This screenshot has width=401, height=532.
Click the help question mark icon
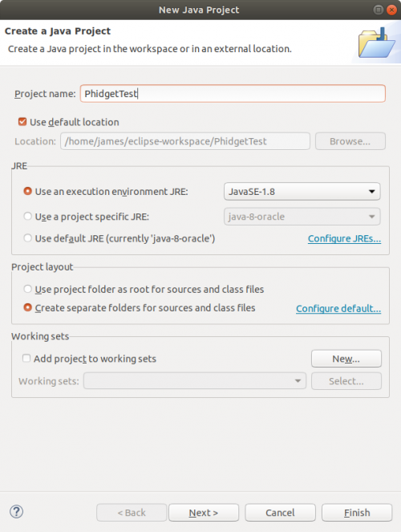click(x=16, y=512)
